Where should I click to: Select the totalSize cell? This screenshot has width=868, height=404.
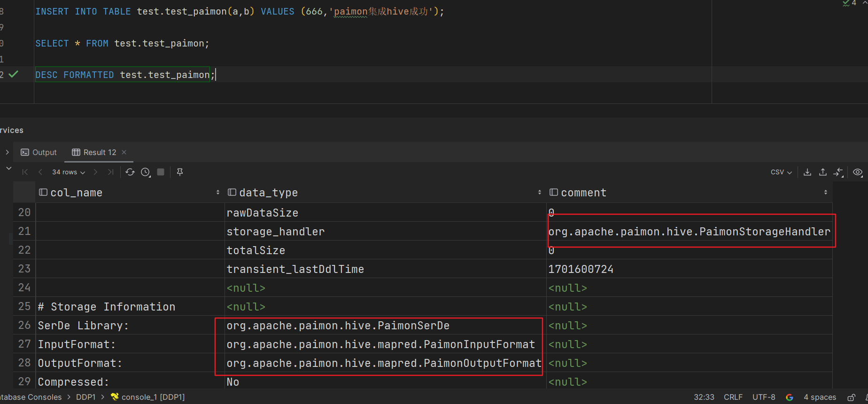tap(385, 250)
